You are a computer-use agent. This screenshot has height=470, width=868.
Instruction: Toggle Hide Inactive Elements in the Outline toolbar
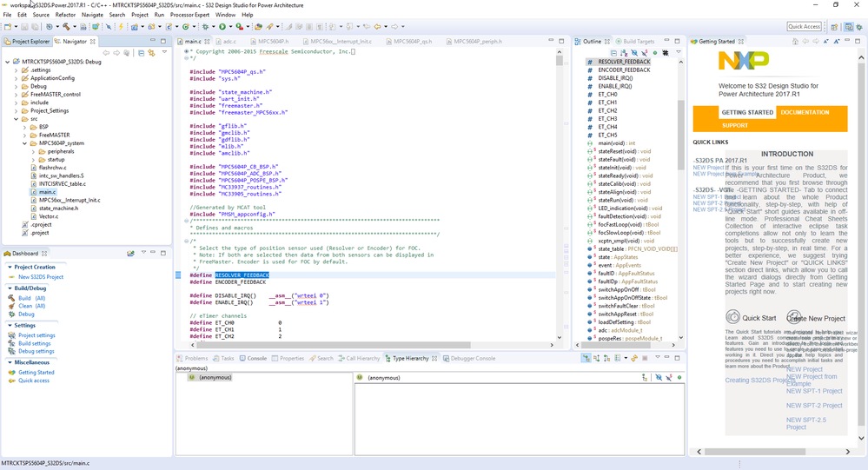coord(666,53)
